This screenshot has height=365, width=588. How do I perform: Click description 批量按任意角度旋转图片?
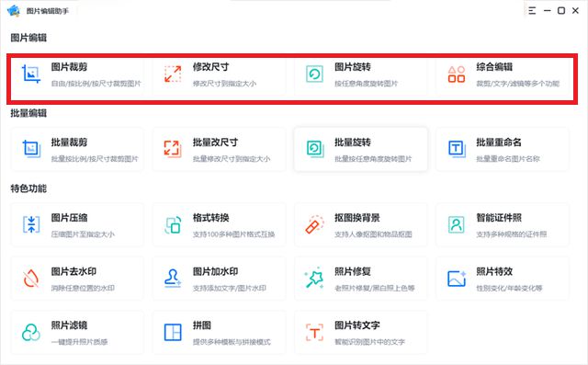pyautogui.click(x=374, y=159)
